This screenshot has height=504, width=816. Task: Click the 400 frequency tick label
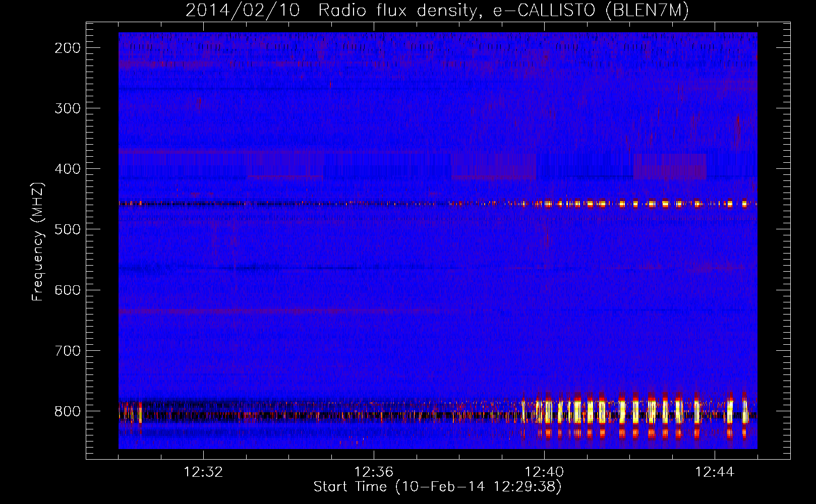[68, 169]
